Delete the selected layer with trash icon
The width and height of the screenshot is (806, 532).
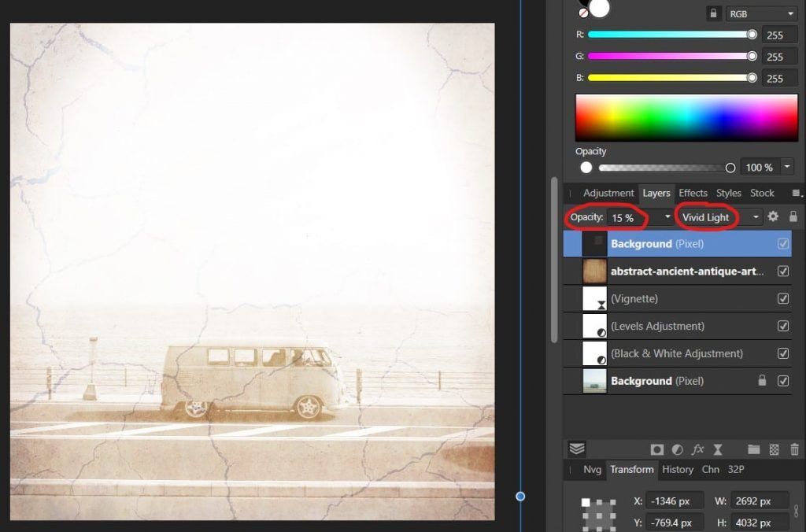click(794, 449)
